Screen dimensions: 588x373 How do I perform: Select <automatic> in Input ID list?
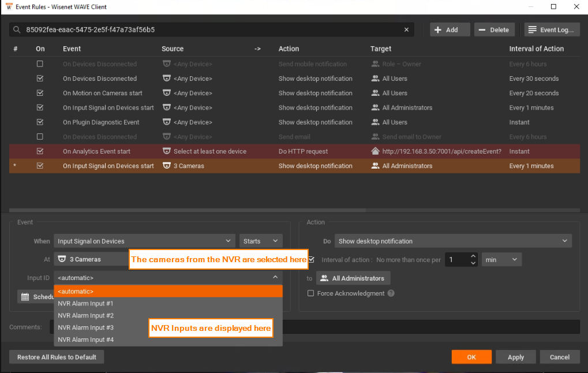click(168, 291)
